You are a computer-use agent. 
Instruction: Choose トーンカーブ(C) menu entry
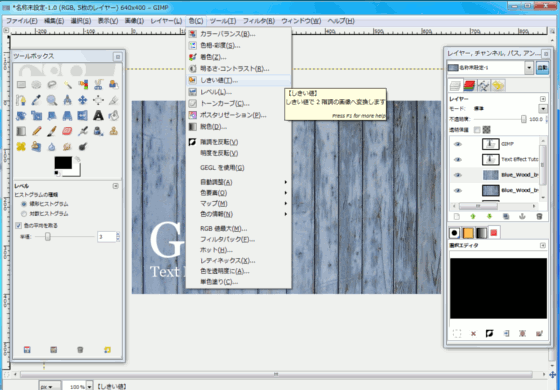click(239, 104)
